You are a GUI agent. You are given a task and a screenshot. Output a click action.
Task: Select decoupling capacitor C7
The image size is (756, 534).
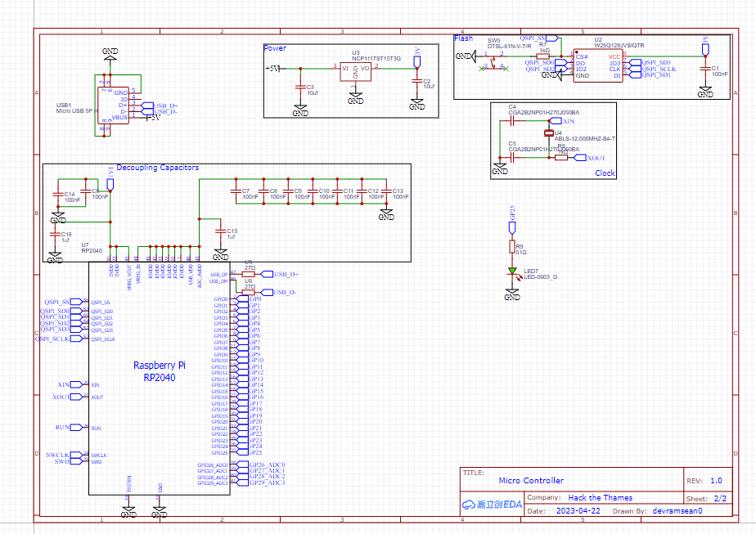[236, 192]
